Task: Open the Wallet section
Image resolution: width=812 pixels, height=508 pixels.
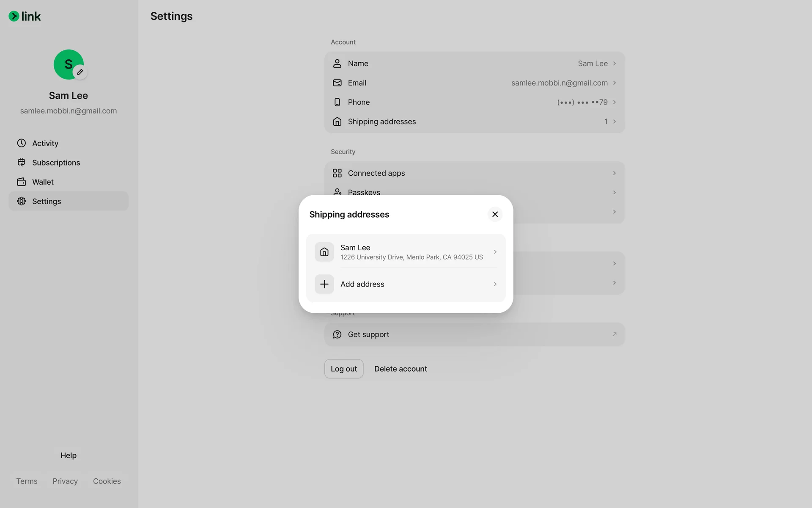Action: [x=42, y=182]
